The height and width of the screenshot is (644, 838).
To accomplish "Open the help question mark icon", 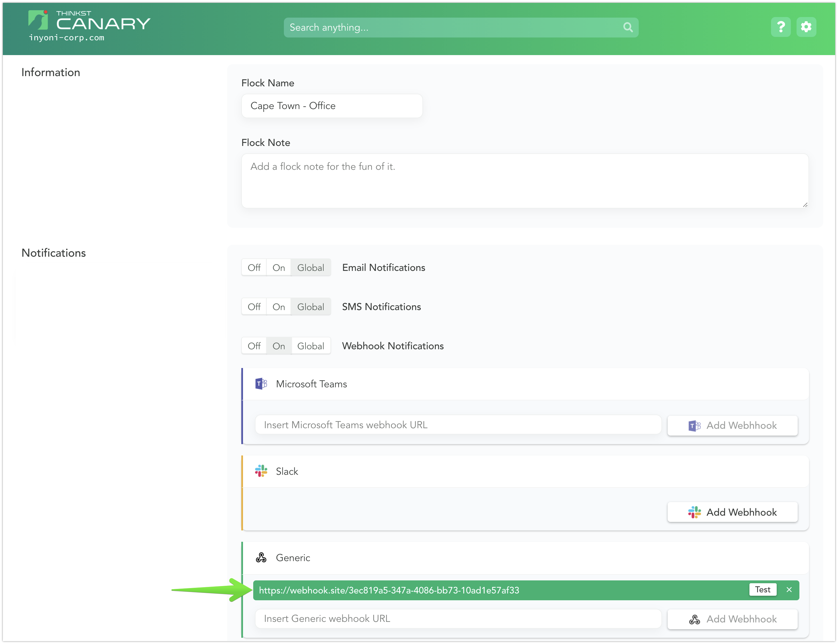I will tap(781, 27).
